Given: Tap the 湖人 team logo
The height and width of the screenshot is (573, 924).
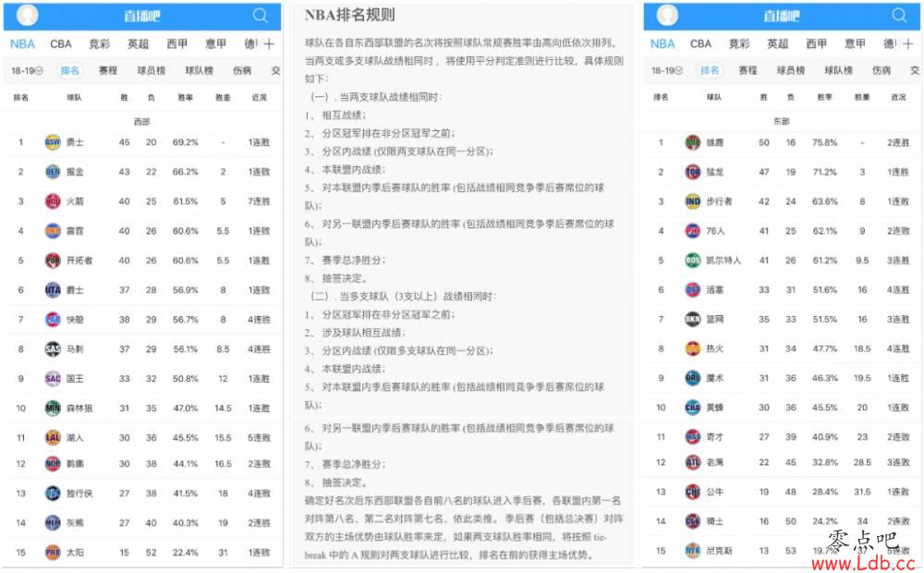Looking at the screenshot, I should [53, 437].
